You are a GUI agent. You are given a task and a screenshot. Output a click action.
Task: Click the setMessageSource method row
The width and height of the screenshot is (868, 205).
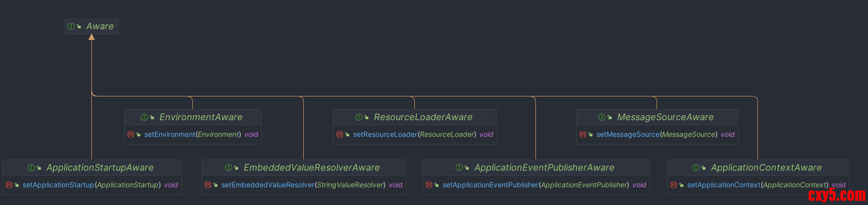[x=665, y=134]
